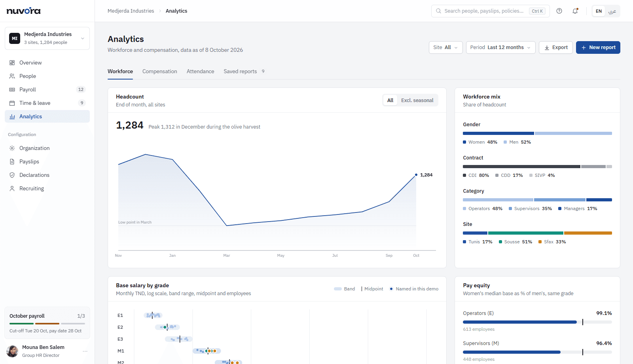Viewport: 633px width, 364px height.
Task: Switch to the Compensation tab
Action: 160,72
